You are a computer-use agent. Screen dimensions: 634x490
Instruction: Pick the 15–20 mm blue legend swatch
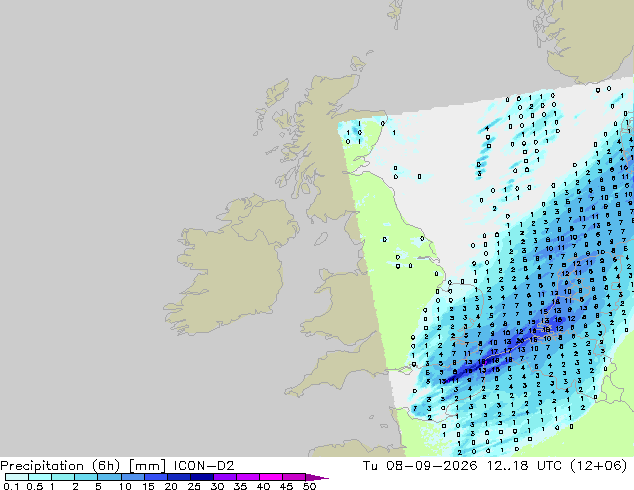(x=156, y=477)
